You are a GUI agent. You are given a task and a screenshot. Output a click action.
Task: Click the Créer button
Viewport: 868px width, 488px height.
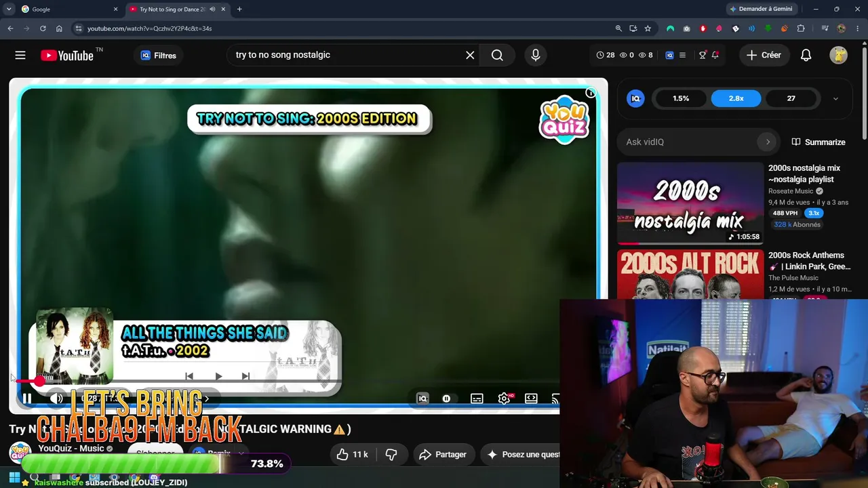[x=764, y=55]
